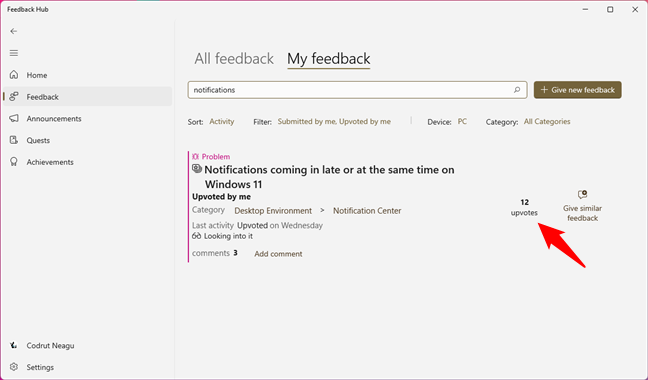Click the 'Upvoted by me' text

click(221, 197)
